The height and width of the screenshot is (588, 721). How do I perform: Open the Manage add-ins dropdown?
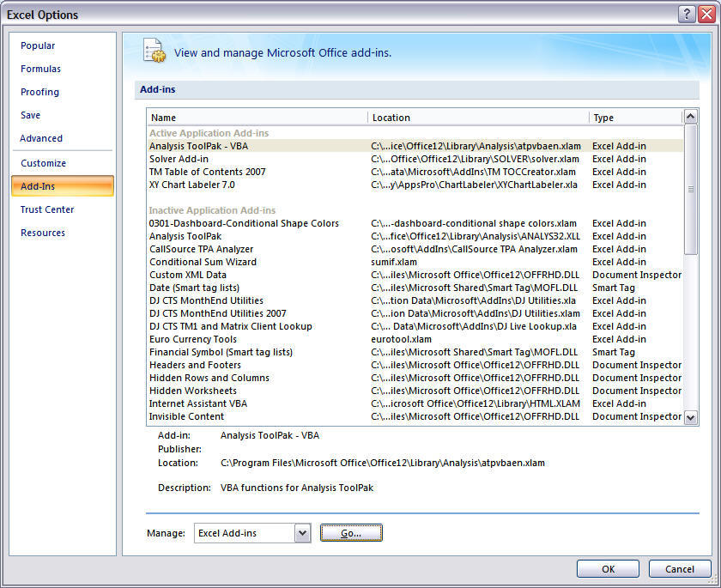tap(301, 533)
